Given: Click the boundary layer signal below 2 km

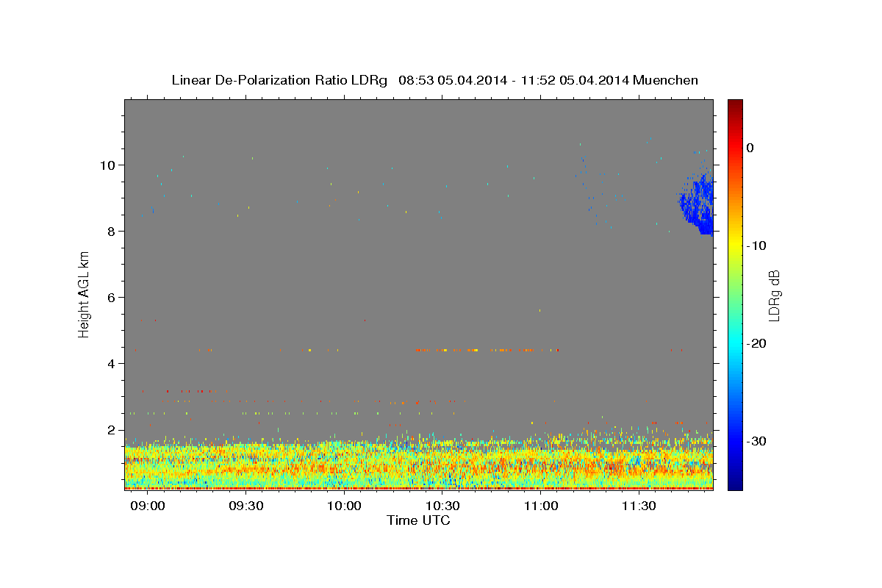Looking at the screenshot, I should point(418,463).
